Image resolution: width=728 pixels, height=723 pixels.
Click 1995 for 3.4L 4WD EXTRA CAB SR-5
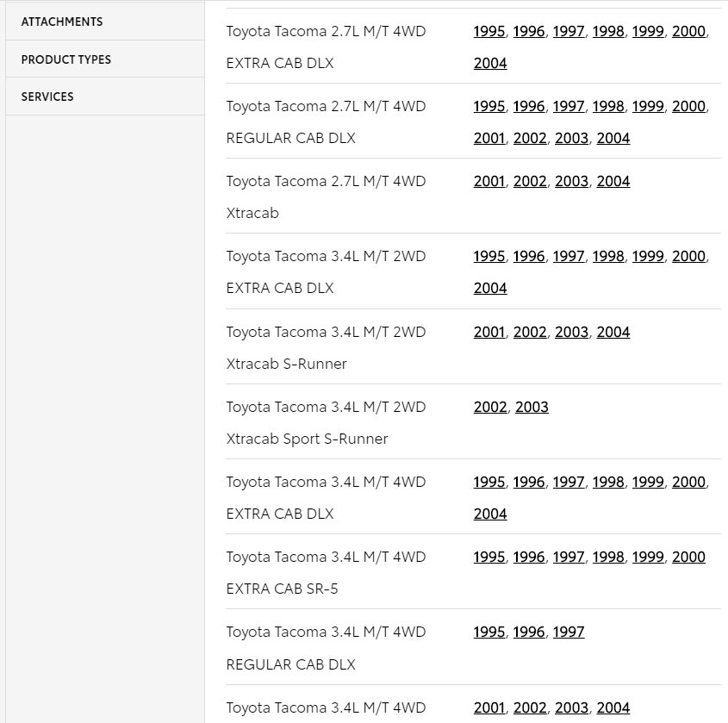(x=488, y=557)
